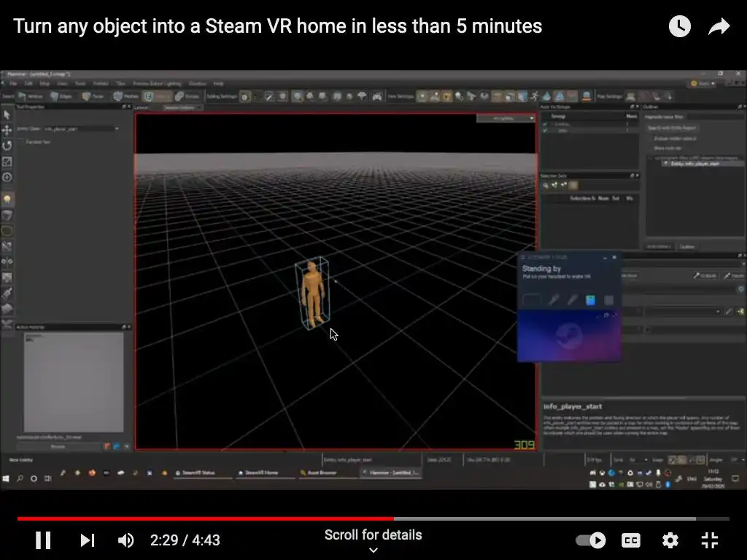Collapse the Outliner root tree node

click(650, 157)
